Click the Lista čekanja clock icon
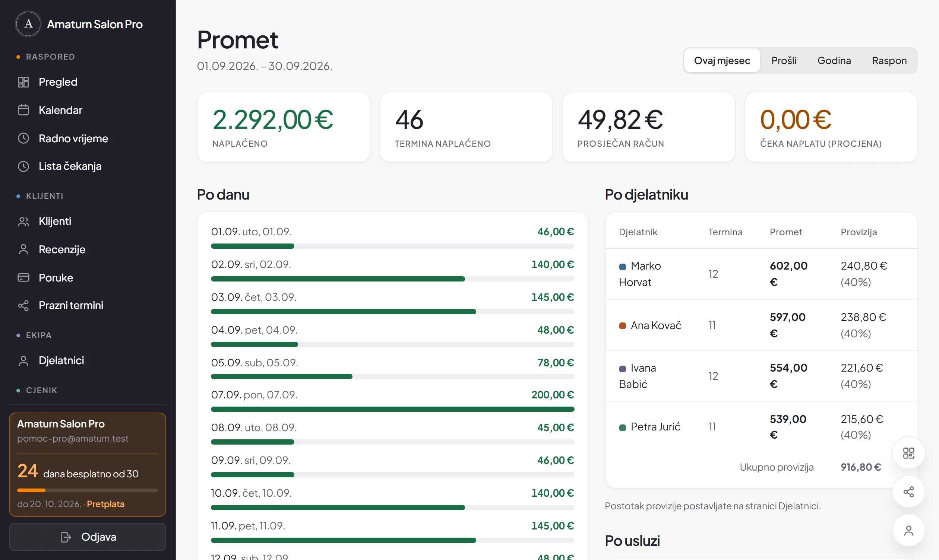The width and height of the screenshot is (939, 560). (x=23, y=166)
